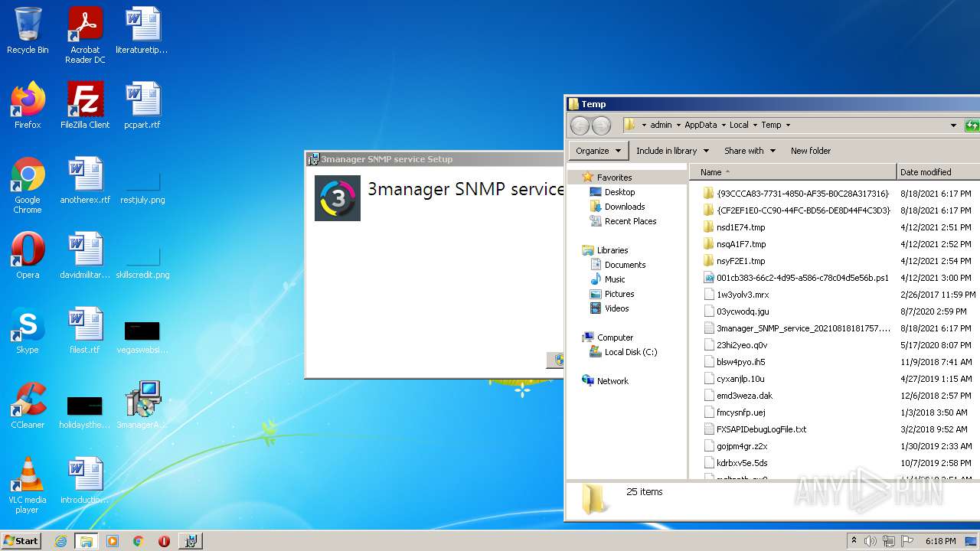Open VLC media player shortcut
This screenshot has width=980, height=551.
[28, 485]
